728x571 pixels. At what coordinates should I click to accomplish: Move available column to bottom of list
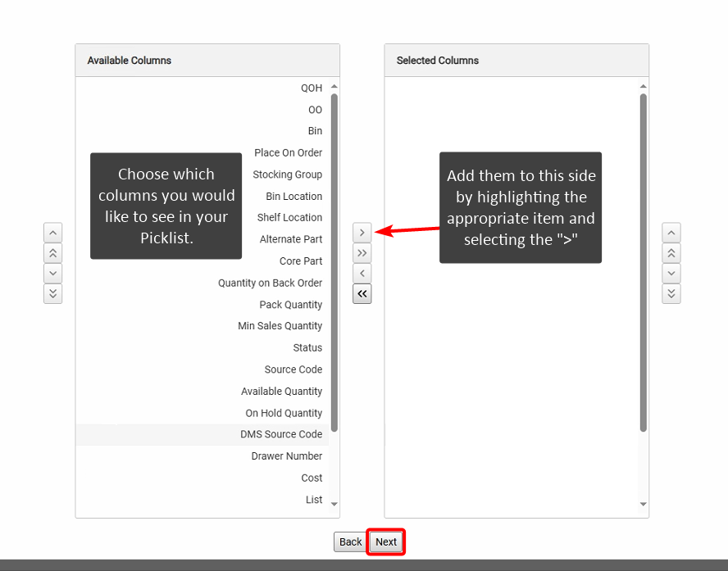52,293
